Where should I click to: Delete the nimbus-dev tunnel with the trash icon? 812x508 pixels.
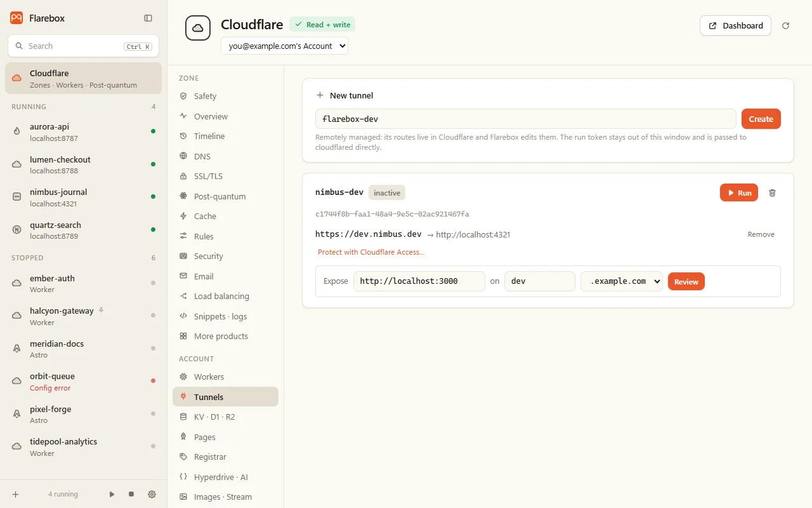(x=772, y=193)
